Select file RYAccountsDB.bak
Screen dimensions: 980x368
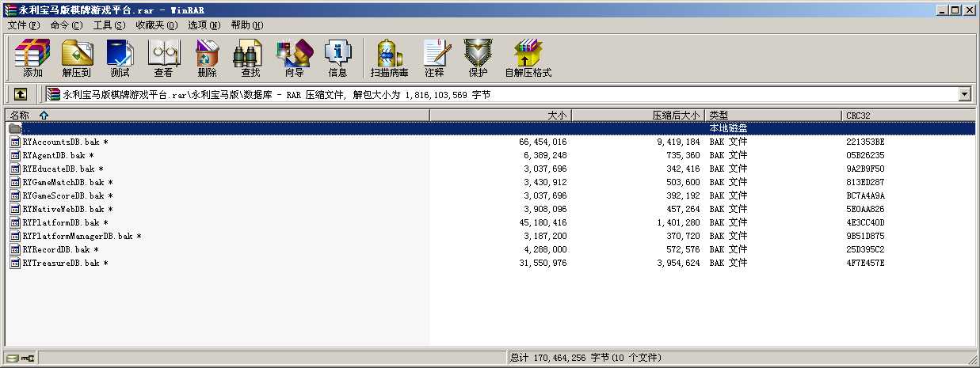point(66,142)
